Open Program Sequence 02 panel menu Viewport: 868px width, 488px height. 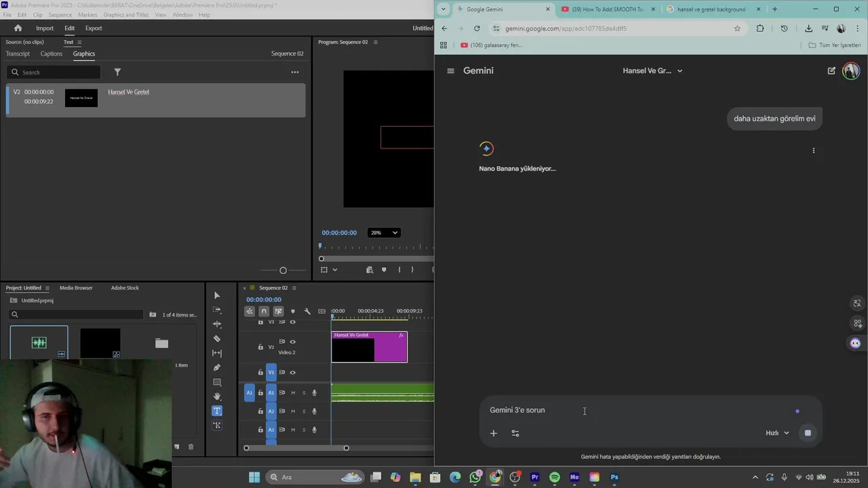(x=376, y=42)
